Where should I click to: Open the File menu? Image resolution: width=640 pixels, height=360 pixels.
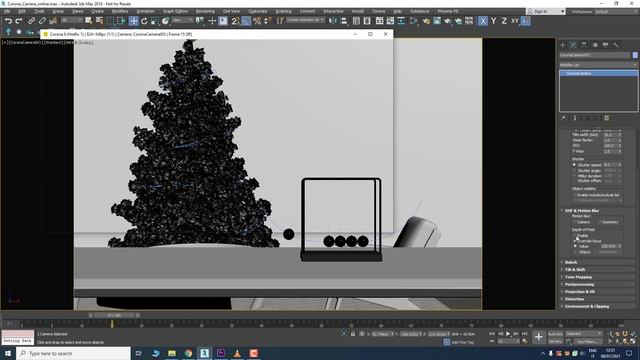click(7, 11)
